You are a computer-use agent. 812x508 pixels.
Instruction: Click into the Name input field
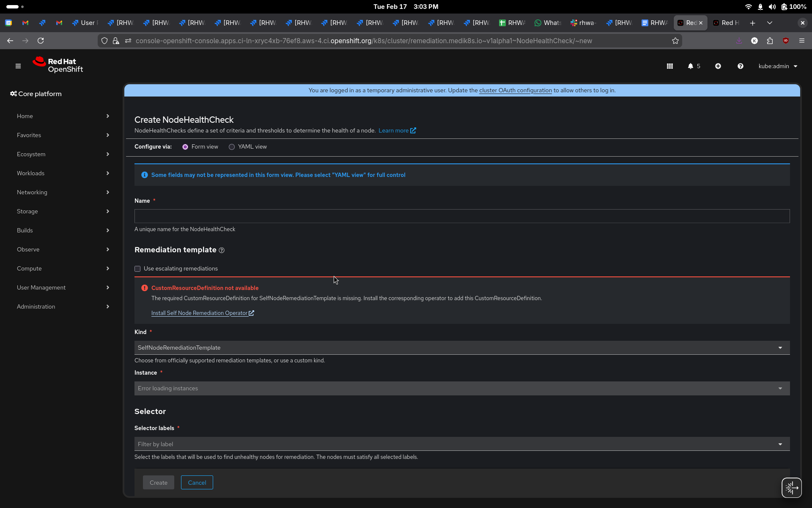click(x=462, y=216)
